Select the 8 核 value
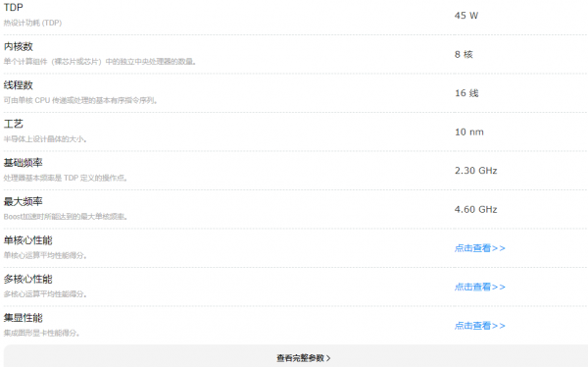The height and width of the screenshot is (367, 588). point(464,55)
